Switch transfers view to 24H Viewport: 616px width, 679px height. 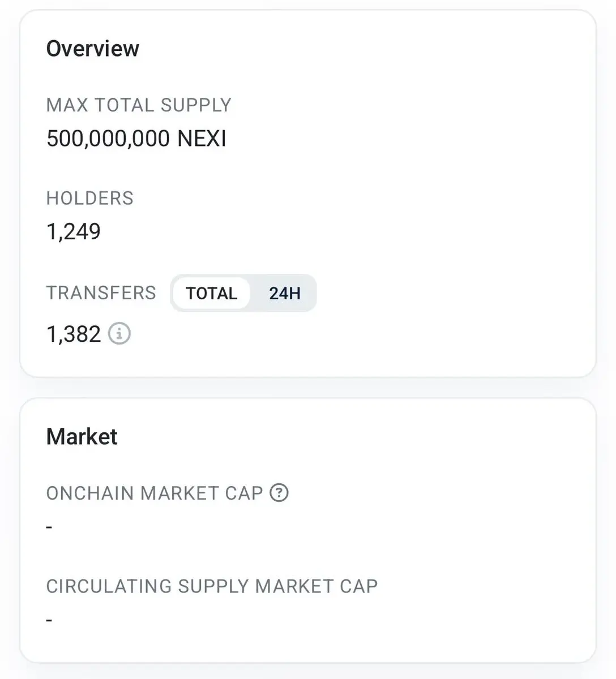[x=284, y=293]
